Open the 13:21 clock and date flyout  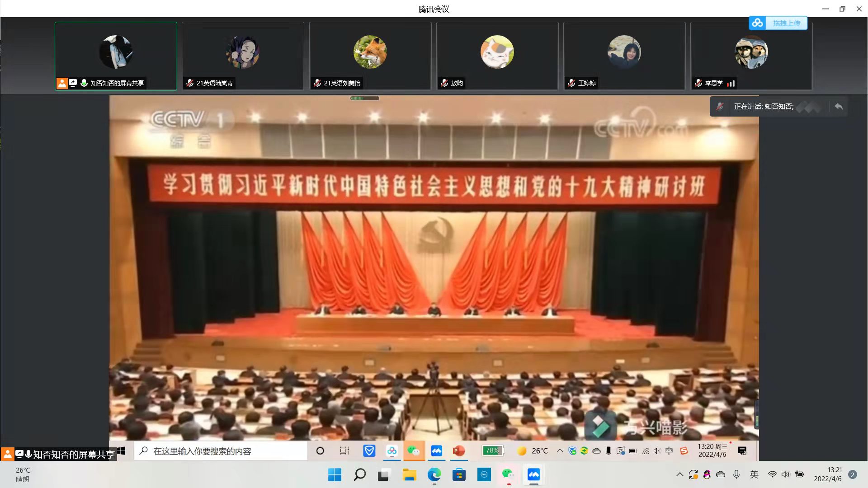pyautogui.click(x=827, y=474)
